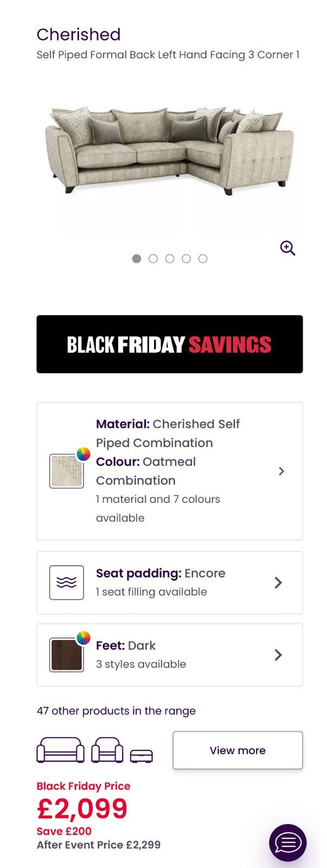Select the third image carousel dot

tap(170, 259)
